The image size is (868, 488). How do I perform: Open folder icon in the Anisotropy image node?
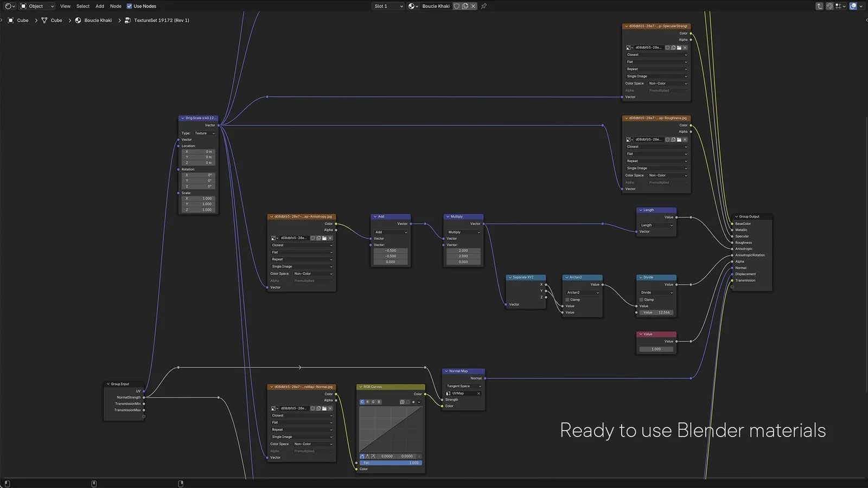pos(324,238)
